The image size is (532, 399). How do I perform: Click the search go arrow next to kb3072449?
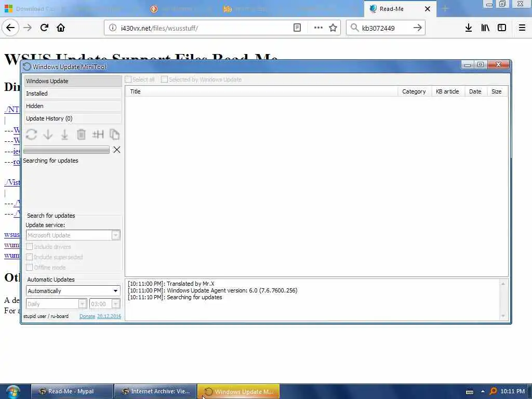point(418,28)
